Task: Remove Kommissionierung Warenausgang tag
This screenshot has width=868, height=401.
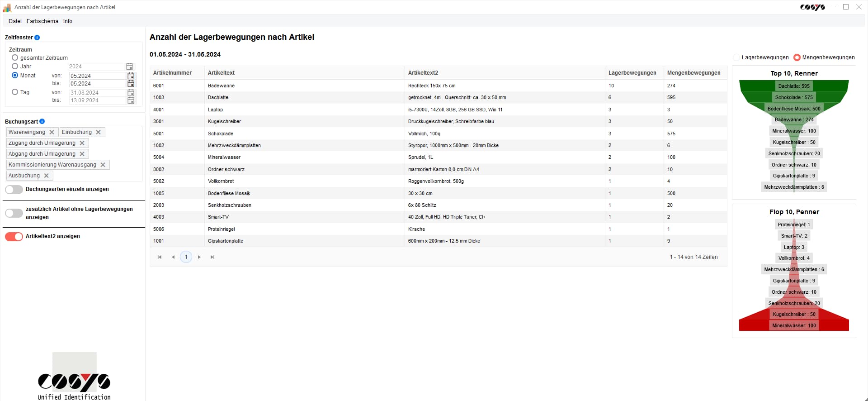Action: (103, 165)
